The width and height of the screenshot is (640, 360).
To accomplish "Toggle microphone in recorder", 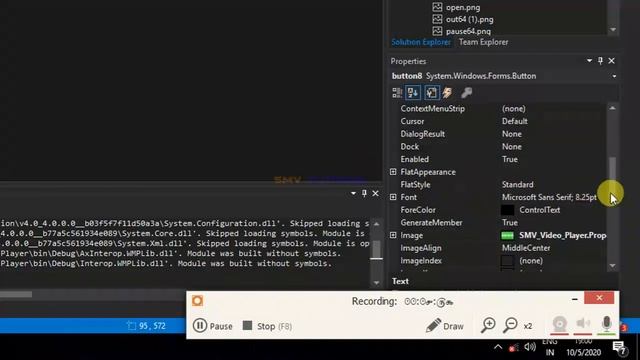I will [x=607, y=324].
